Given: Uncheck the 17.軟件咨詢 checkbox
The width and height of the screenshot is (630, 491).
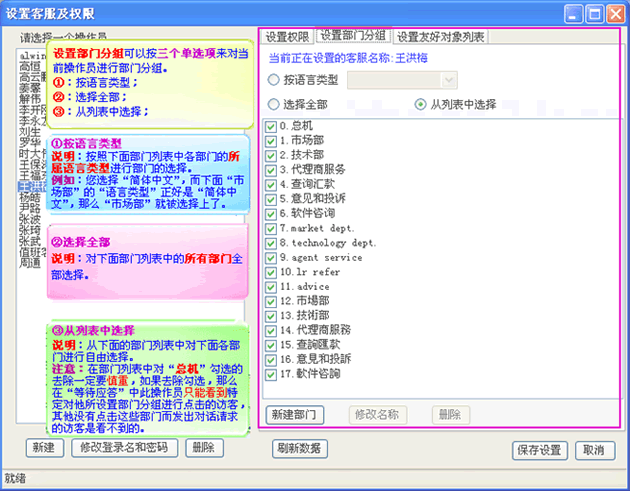Looking at the screenshot, I should tap(271, 373).
